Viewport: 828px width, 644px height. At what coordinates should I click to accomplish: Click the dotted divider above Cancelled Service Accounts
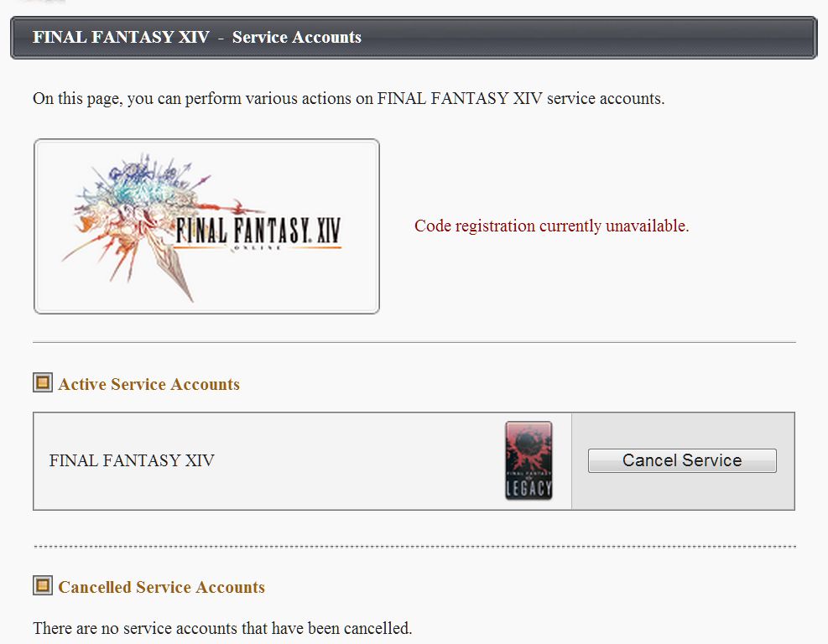(414, 547)
